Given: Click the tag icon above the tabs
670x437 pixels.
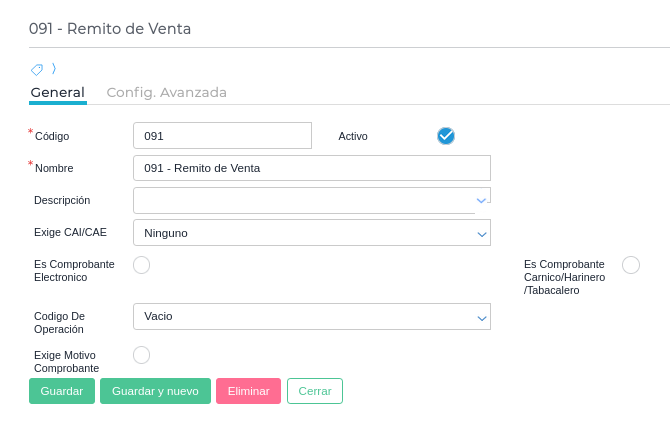Looking at the screenshot, I should click(x=37, y=69).
